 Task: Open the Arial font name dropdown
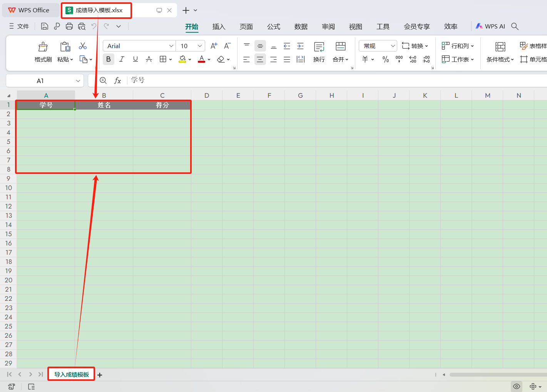point(171,46)
